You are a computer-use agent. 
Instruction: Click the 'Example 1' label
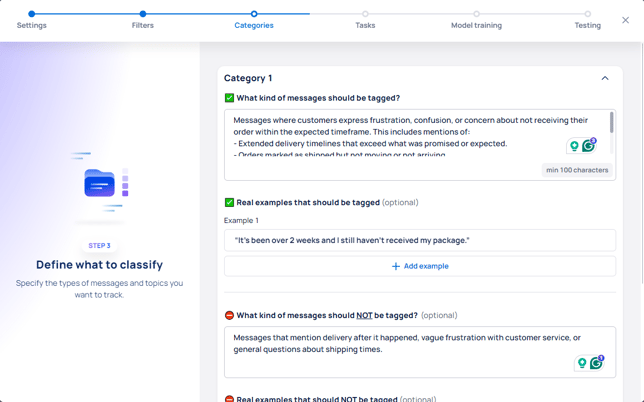(x=241, y=221)
